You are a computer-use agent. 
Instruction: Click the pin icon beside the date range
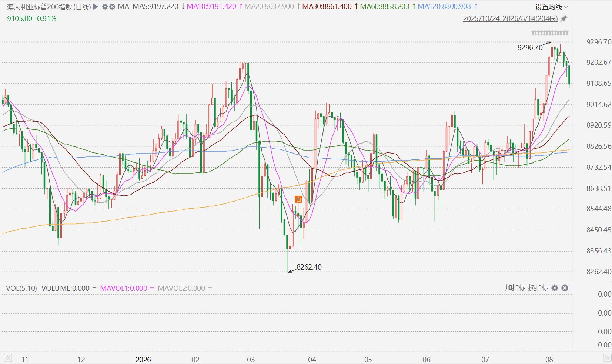pos(564,18)
